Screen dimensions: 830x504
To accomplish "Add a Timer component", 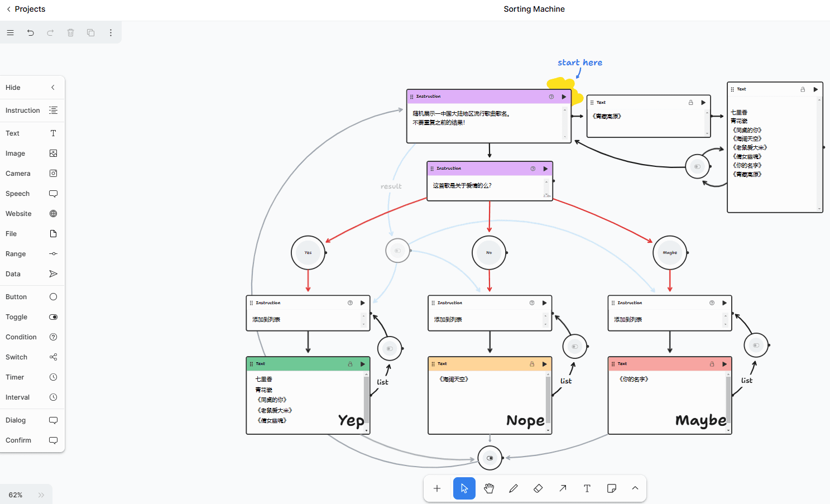I will click(x=32, y=377).
